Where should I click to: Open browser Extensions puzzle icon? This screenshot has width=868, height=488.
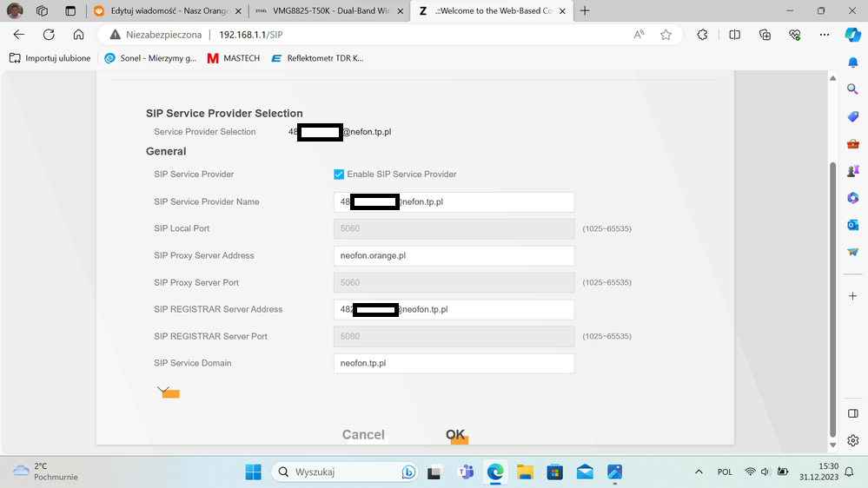click(x=703, y=35)
